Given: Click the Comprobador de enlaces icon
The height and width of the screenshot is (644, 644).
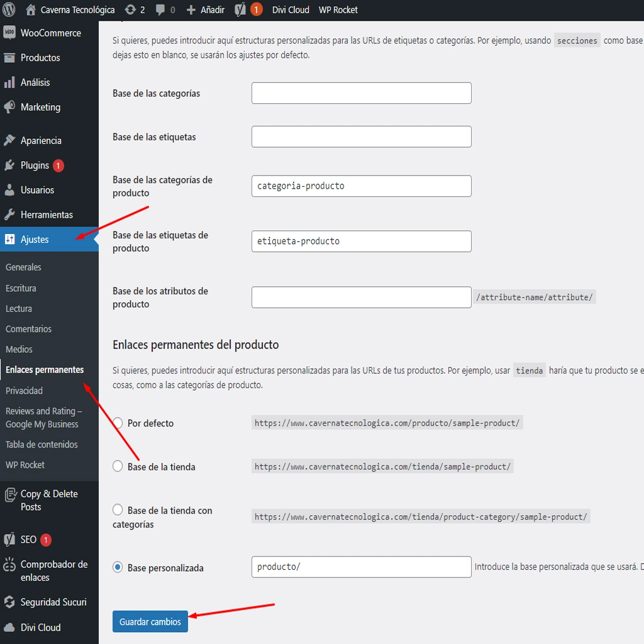Looking at the screenshot, I should [x=9, y=565].
